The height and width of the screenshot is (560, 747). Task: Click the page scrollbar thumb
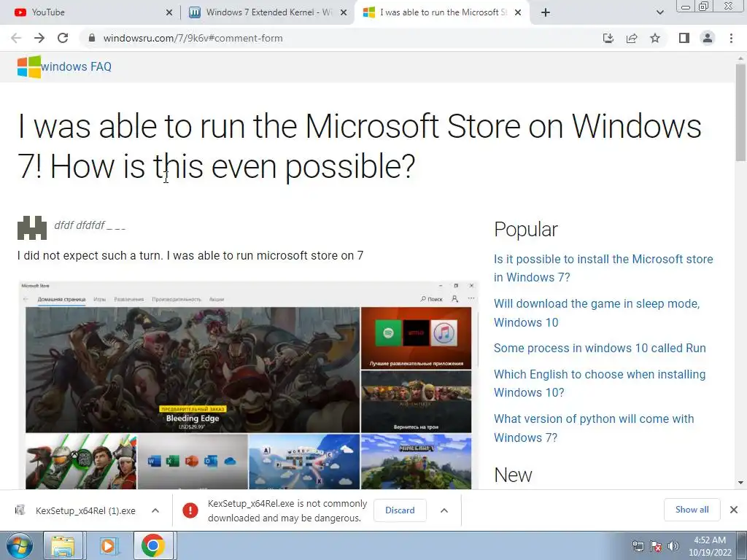[x=740, y=112]
